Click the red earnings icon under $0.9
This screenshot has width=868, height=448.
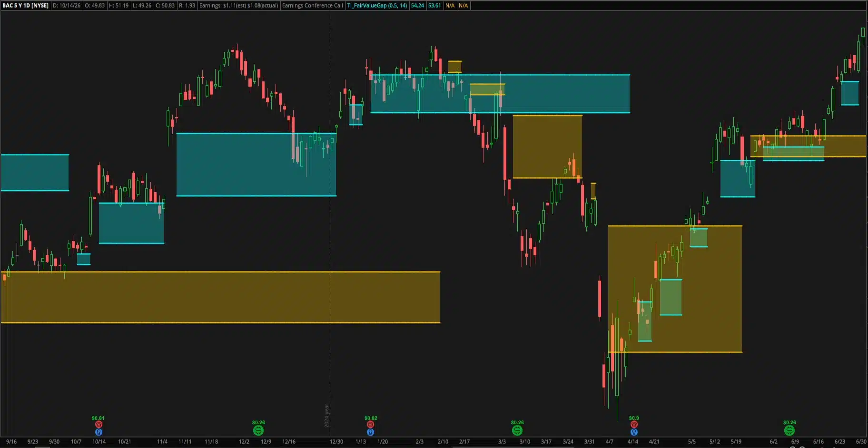pos(634,424)
